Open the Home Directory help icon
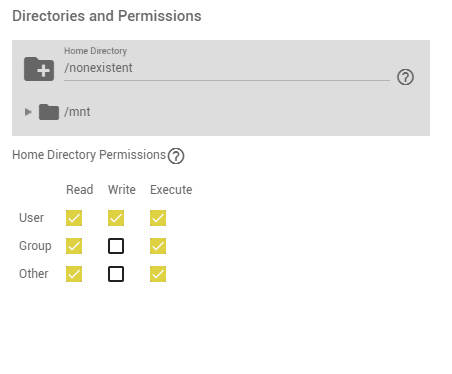This screenshot has width=452, height=374. click(x=405, y=77)
